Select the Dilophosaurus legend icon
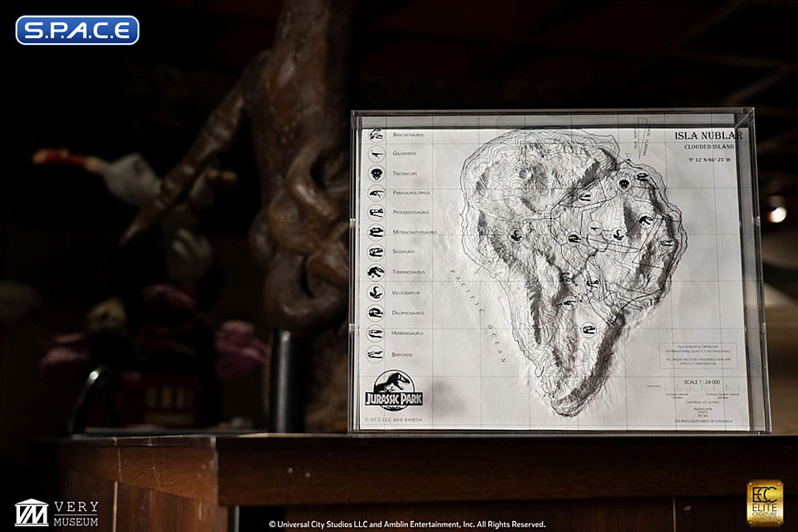The height and width of the screenshot is (532, 798). (374, 311)
